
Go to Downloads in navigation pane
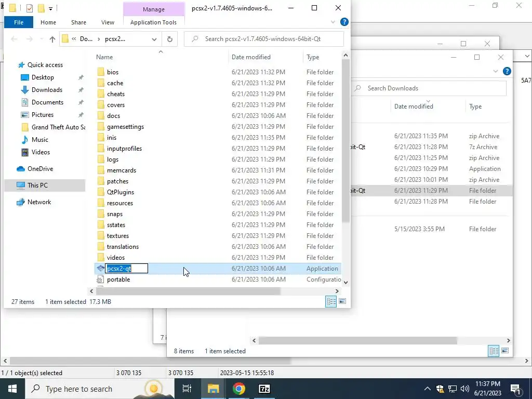pyautogui.click(x=47, y=90)
